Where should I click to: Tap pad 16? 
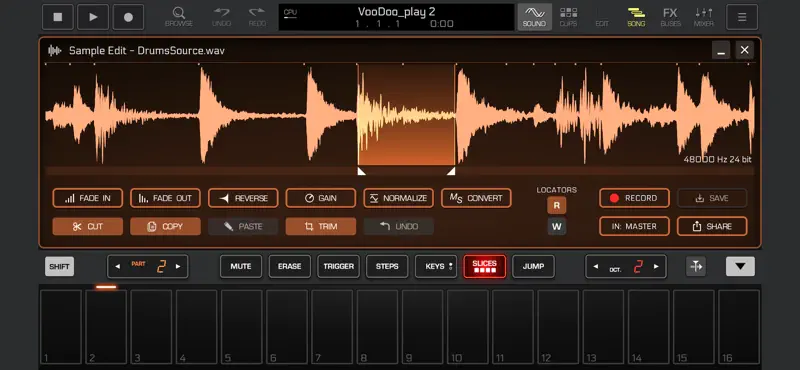click(x=739, y=327)
